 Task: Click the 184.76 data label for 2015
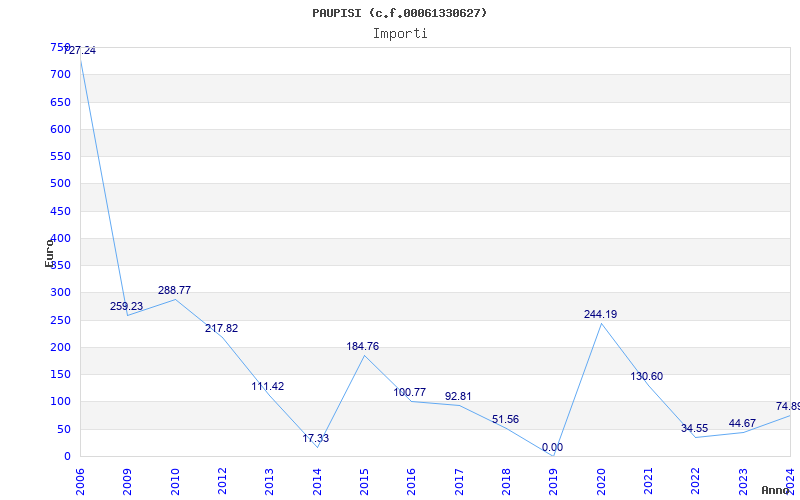pyautogui.click(x=362, y=346)
